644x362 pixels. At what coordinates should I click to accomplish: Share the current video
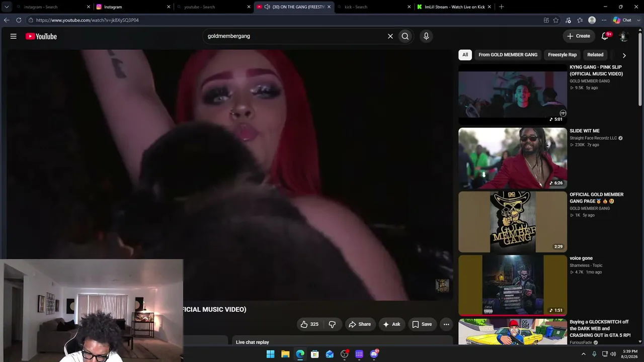coord(360,324)
